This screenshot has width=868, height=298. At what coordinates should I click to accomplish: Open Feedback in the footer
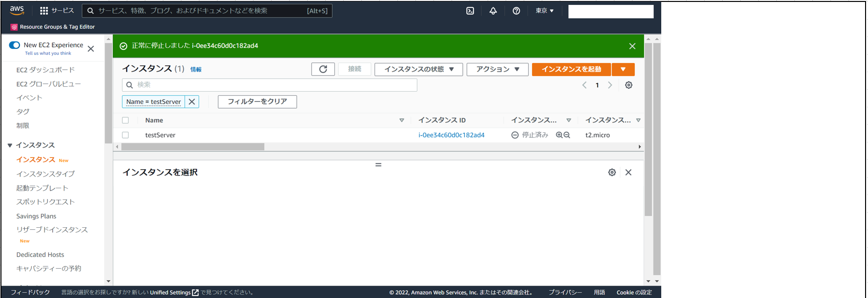coord(30,293)
